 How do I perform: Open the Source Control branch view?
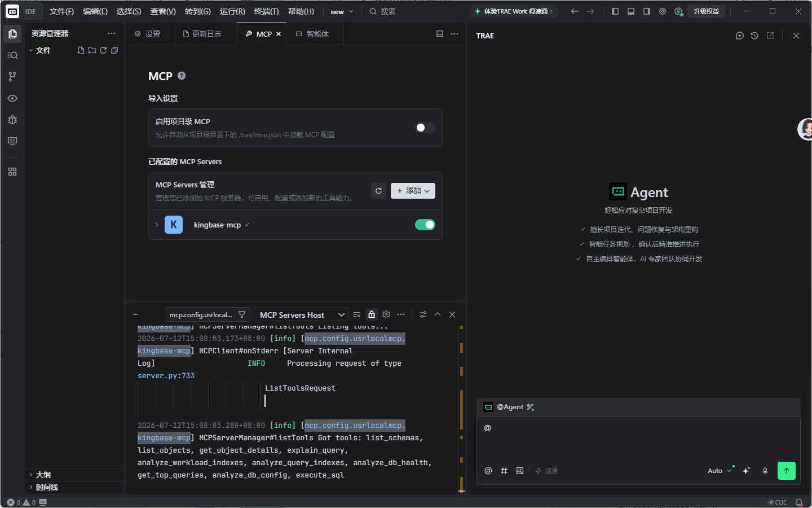(12, 77)
